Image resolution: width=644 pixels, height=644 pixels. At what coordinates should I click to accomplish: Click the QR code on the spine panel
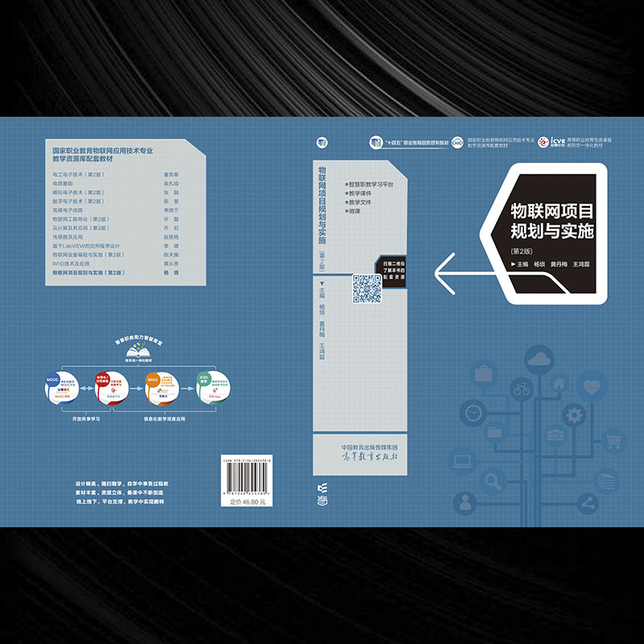(366, 287)
